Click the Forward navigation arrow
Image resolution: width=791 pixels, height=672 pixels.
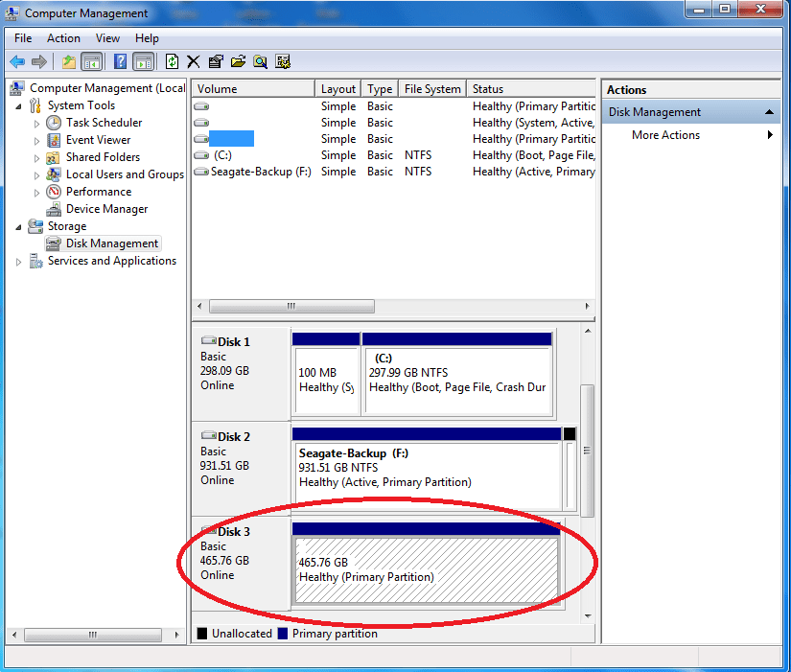tap(38, 61)
